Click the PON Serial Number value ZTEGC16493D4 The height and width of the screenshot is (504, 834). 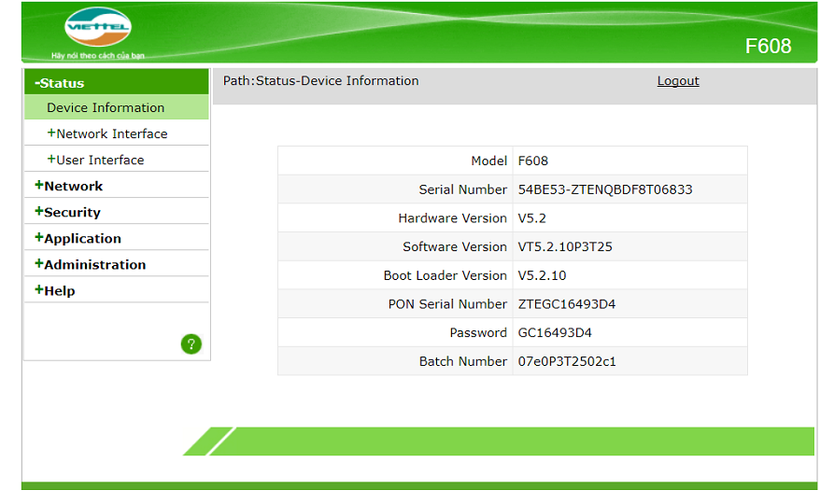pyautogui.click(x=567, y=304)
